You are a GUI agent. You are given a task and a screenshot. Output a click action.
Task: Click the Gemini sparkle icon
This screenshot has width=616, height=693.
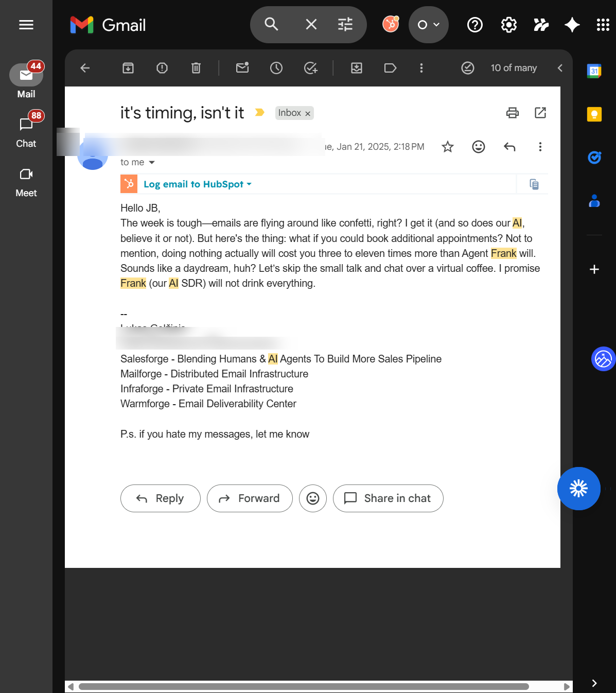tap(572, 25)
